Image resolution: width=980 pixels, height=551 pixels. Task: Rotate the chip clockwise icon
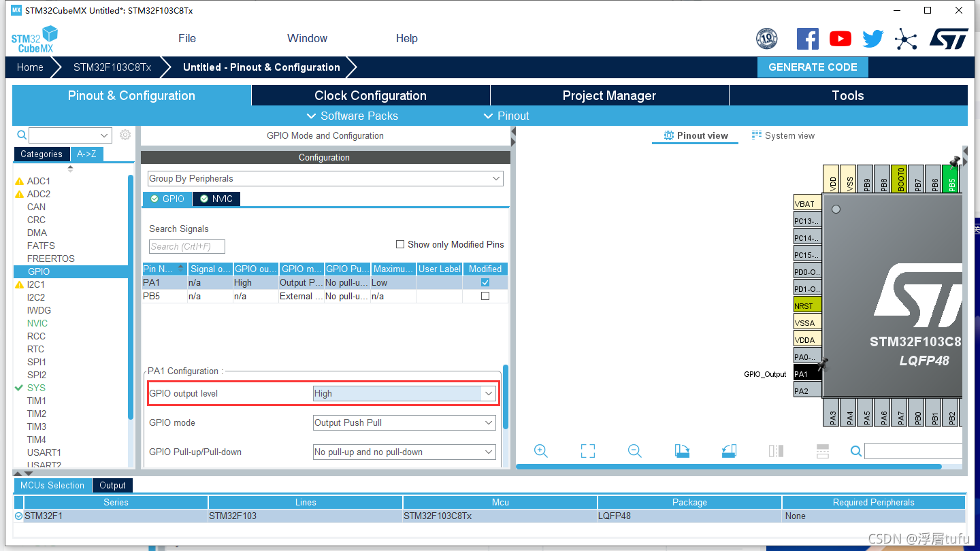click(x=682, y=450)
